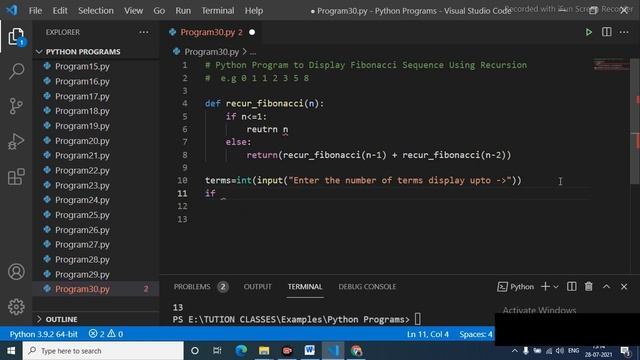
Task: Open the Source Control view
Action: click(x=16, y=106)
